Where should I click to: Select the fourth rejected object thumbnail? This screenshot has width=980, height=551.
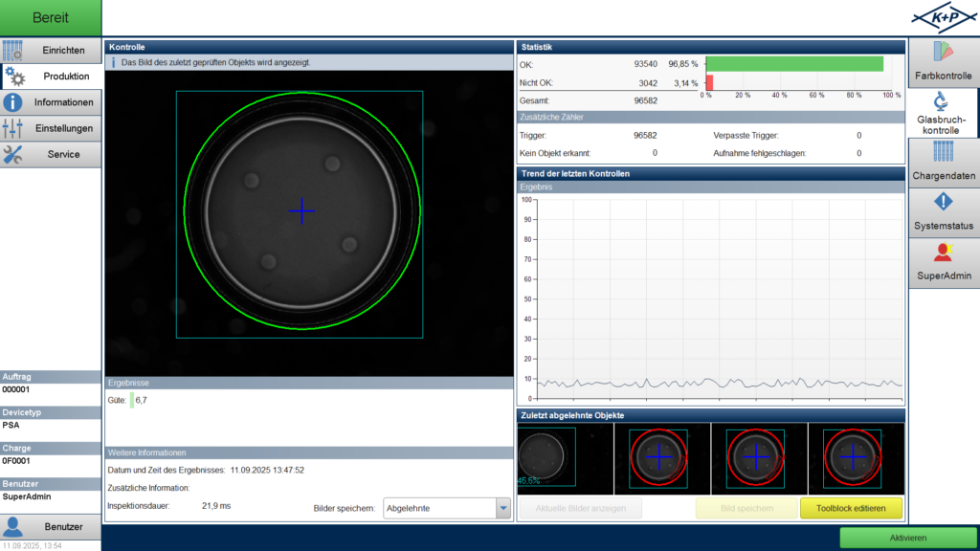856,458
